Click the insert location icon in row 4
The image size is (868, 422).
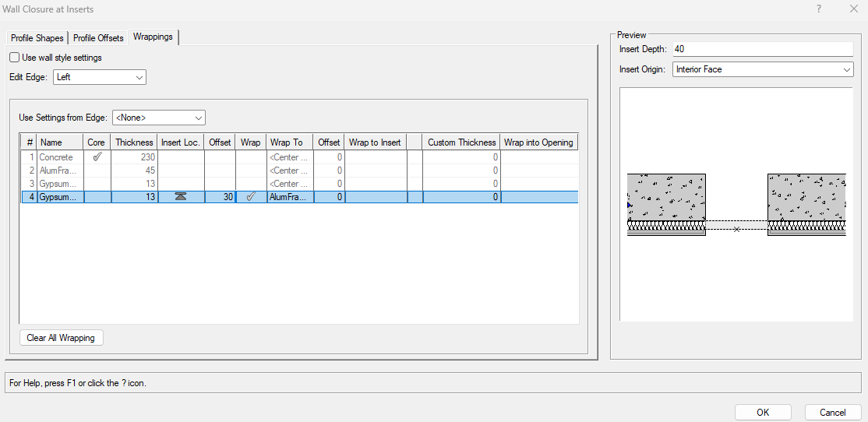pyautogui.click(x=180, y=197)
